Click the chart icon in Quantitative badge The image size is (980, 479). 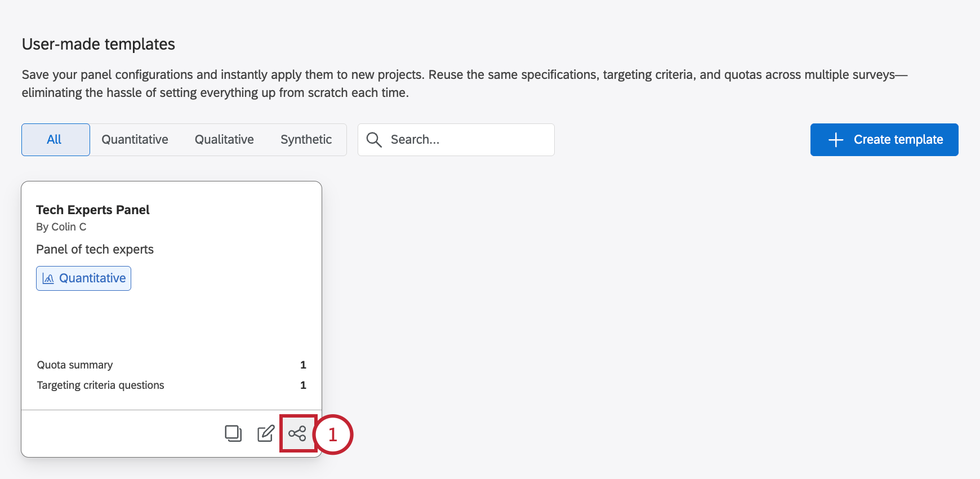[48, 278]
